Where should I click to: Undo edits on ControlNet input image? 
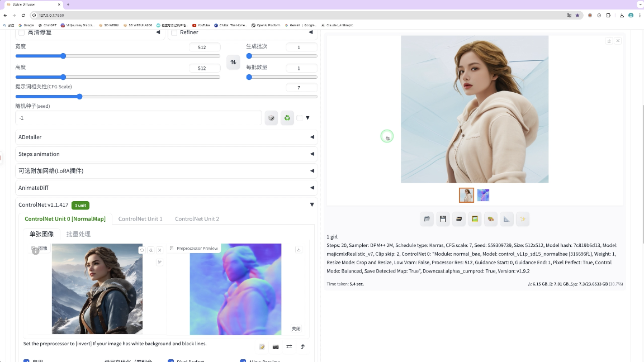pyautogui.click(x=141, y=250)
